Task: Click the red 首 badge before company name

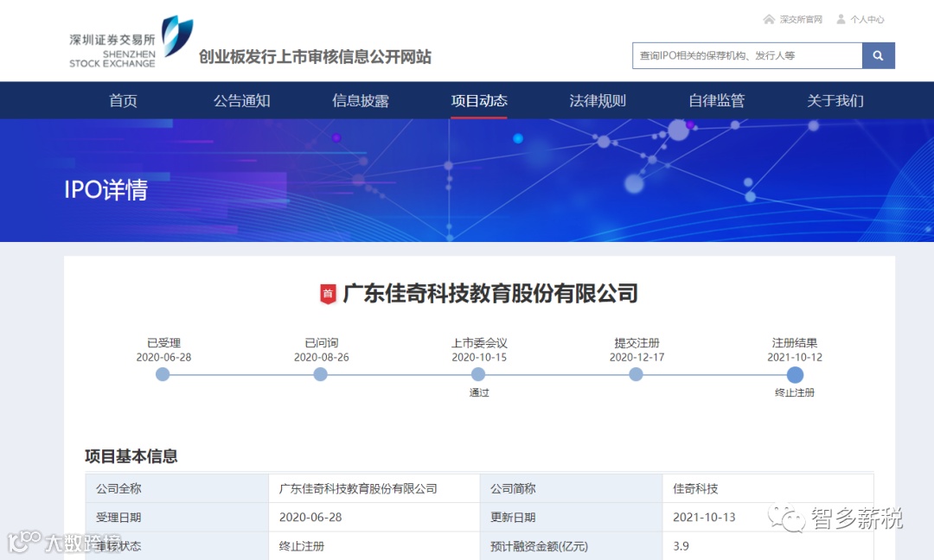Action: pos(328,293)
